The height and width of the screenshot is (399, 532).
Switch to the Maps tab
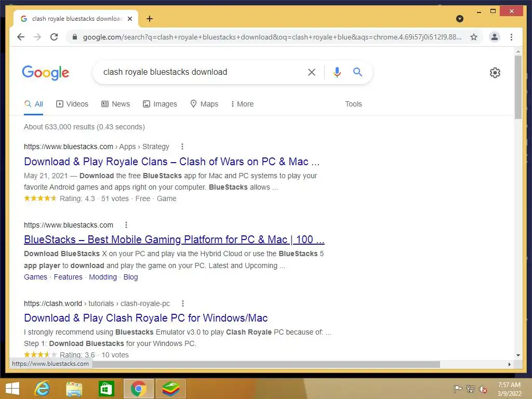click(204, 104)
